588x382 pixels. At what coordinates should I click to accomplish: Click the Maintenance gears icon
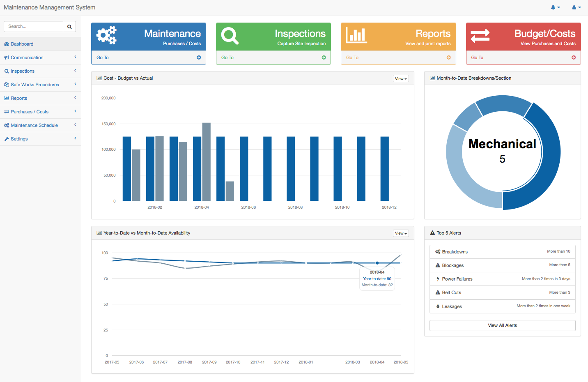(x=106, y=35)
